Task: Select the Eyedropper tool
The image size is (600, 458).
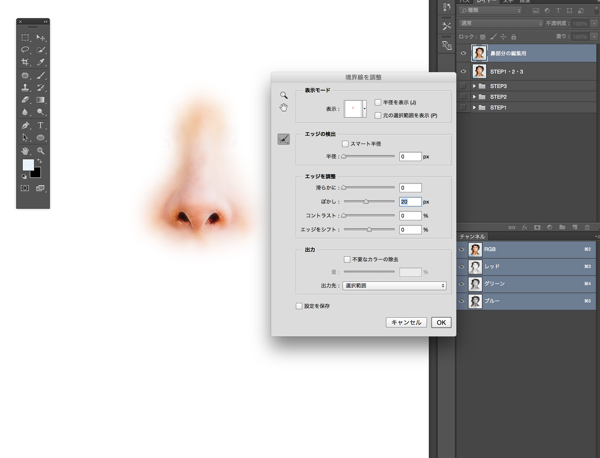Action: click(x=41, y=62)
